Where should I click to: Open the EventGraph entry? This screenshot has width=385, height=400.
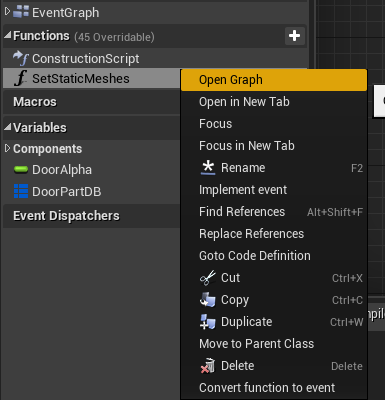(x=65, y=13)
